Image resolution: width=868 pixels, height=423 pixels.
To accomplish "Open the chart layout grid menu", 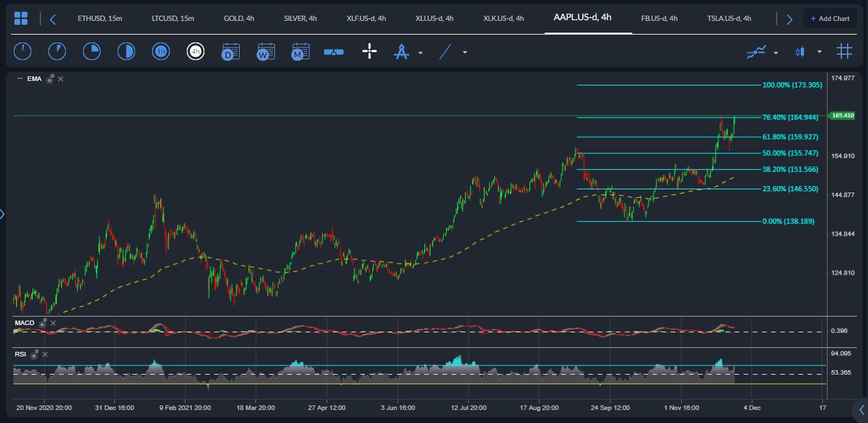I will (x=21, y=18).
